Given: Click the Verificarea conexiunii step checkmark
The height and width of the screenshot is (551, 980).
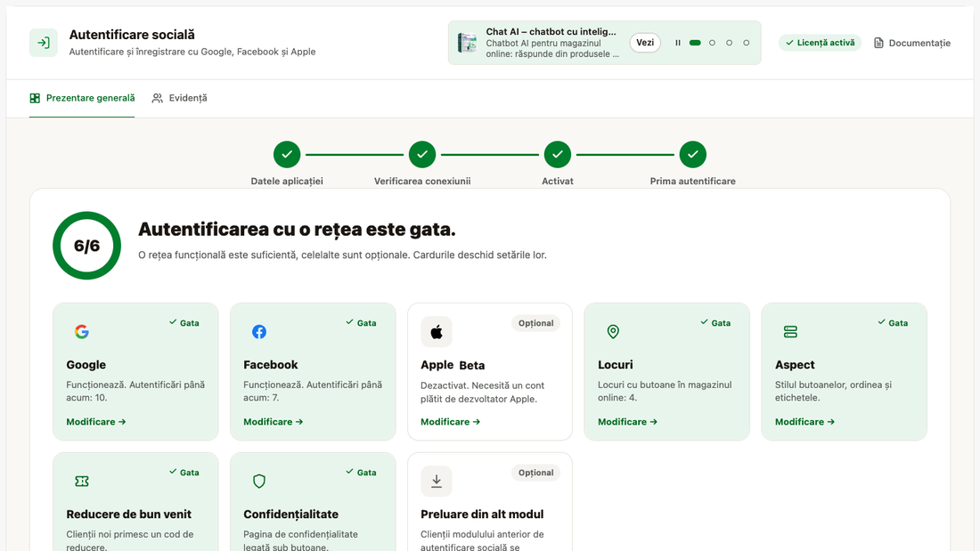Looking at the screenshot, I should pyautogui.click(x=422, y=154).
